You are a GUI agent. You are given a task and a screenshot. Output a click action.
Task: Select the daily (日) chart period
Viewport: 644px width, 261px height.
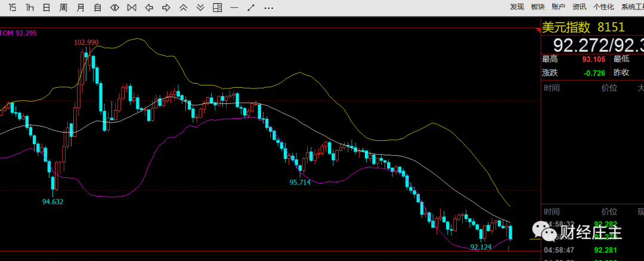coord(47,7)
